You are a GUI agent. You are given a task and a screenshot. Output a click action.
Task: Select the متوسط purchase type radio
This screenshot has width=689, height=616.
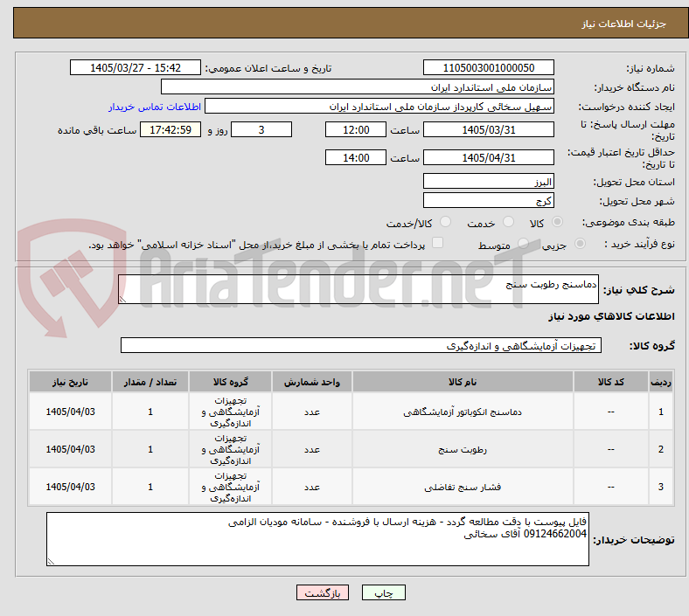tap(523, 244)
